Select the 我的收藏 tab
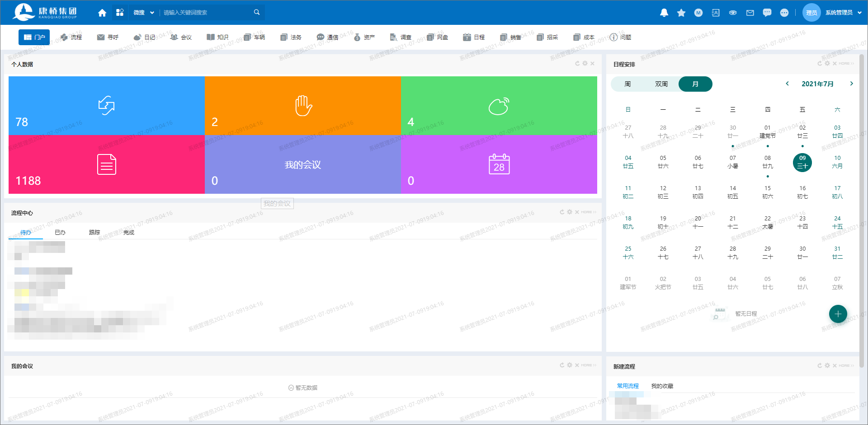Screen dimensions: 868x425 click(x=662, y=386)
